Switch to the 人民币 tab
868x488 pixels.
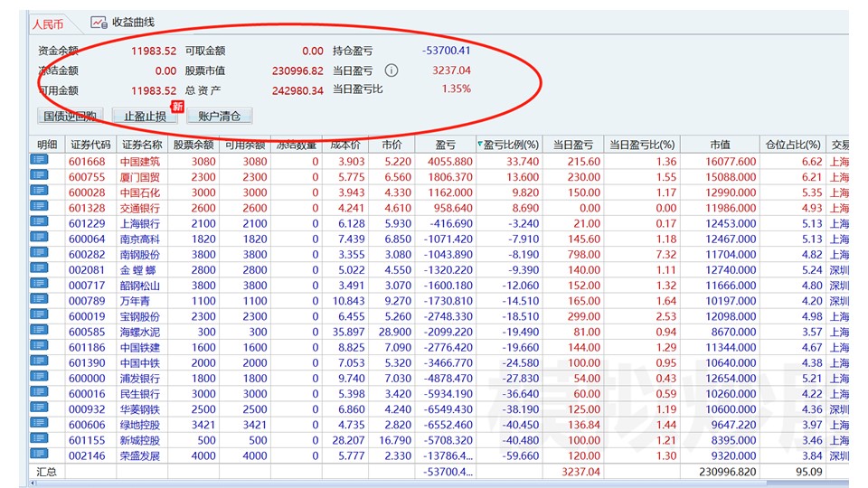coord(48,24)
